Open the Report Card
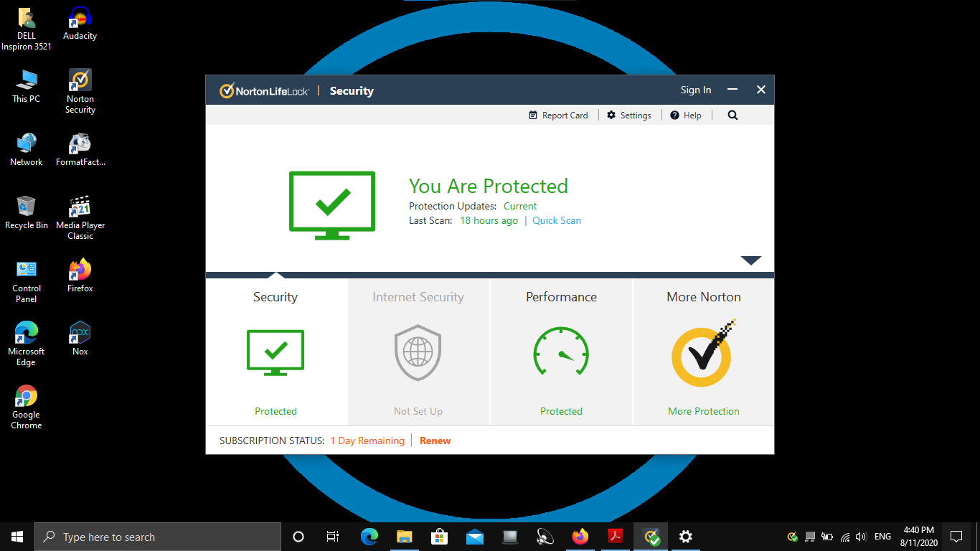The height and width of the screenshot is (551, 980). 558,115
